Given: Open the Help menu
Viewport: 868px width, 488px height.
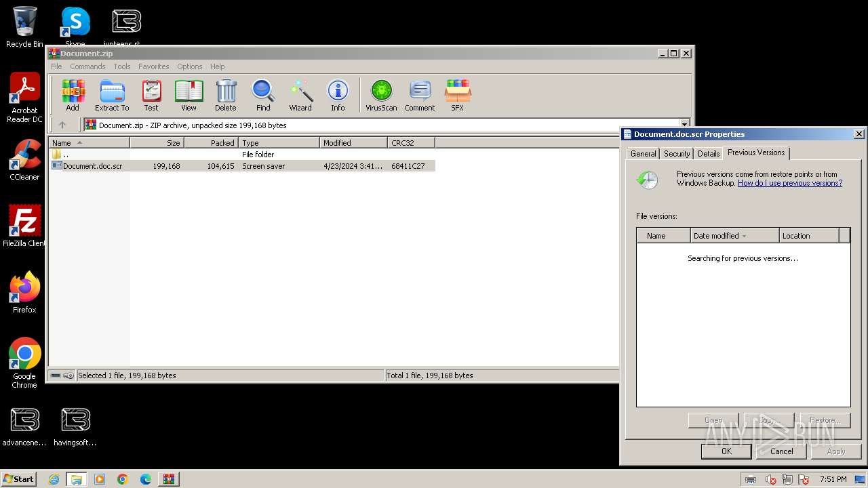Looking at the screenshot, I should [x=217, y=66].
